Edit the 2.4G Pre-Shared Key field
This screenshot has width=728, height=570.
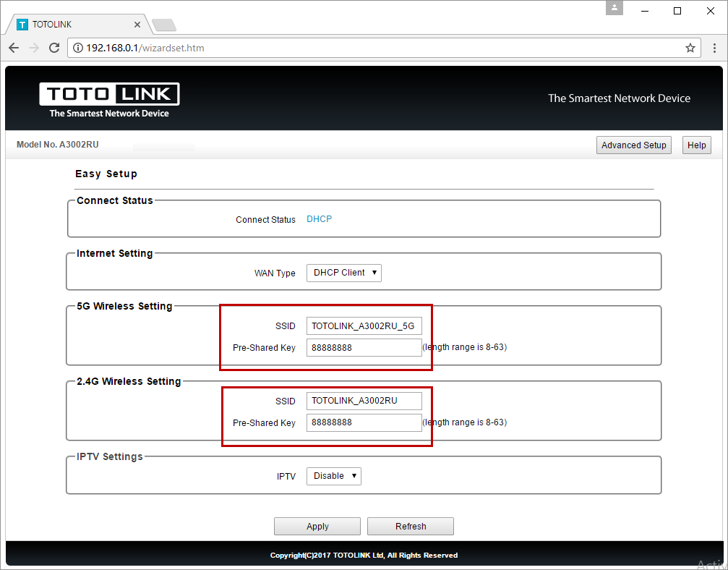point(364,422)
